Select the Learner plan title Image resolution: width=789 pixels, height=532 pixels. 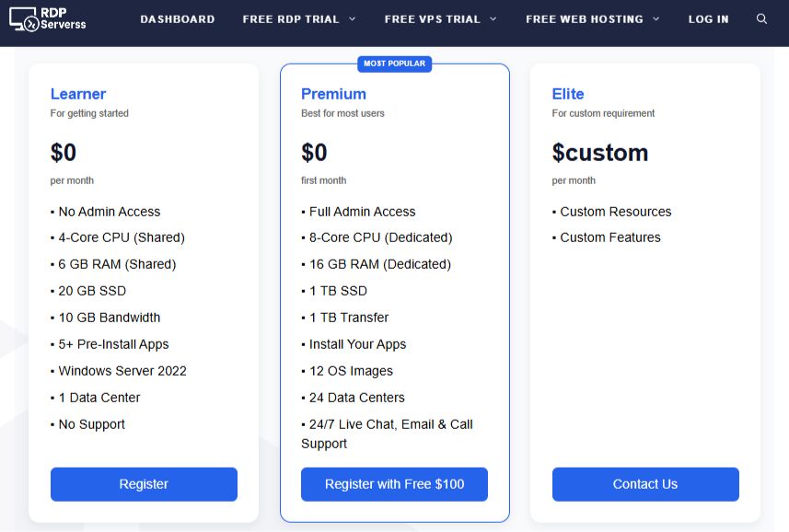[77, 94]
